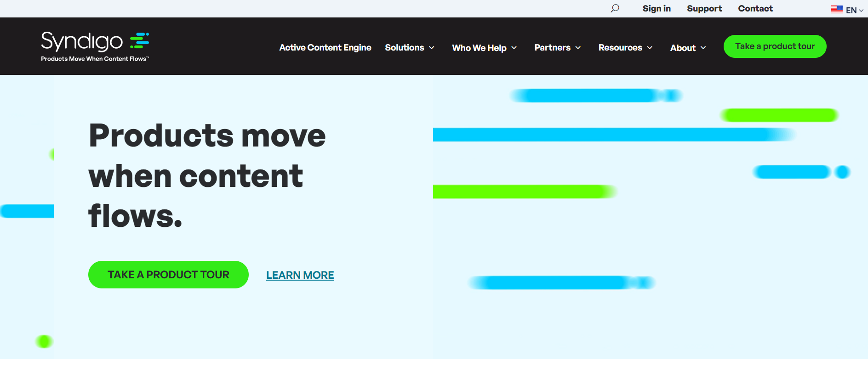Image resolution: width=868 pixels, height=372 pixels.
Task: Click the small tagline under the Syndigo logo
Action: tap(95, 59)
